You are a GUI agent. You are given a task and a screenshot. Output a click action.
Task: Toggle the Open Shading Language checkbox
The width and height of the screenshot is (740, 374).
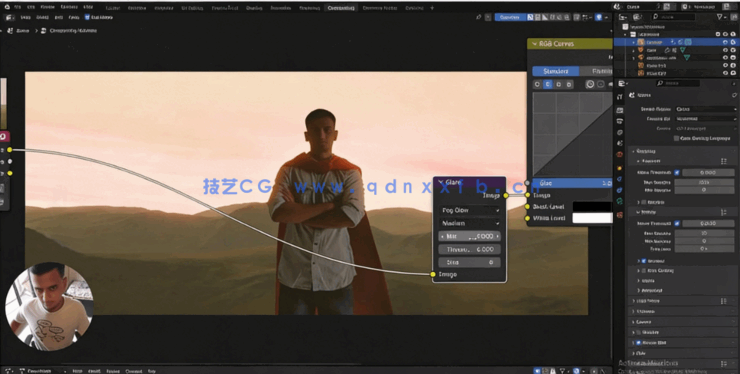[676, 138]
